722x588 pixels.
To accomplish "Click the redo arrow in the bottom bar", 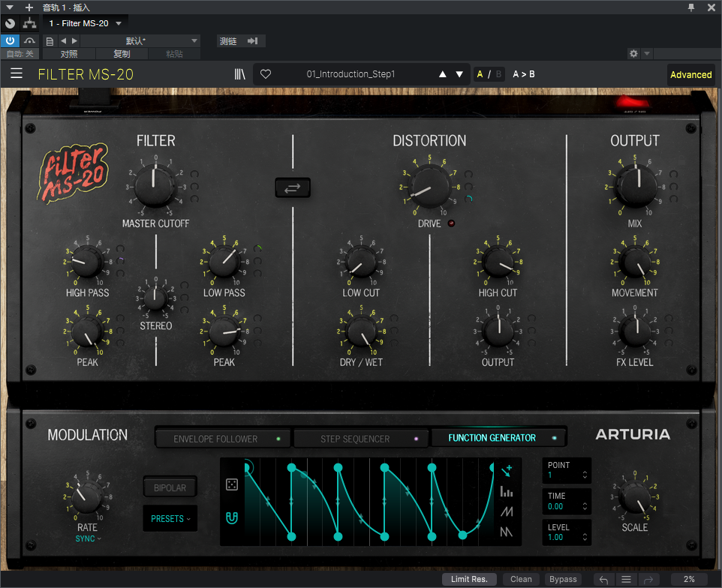I will pyautogui.click(x=648, y=580).
